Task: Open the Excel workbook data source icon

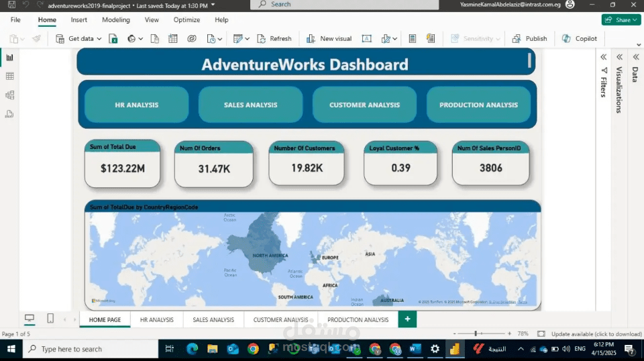Action: point(113,39)
